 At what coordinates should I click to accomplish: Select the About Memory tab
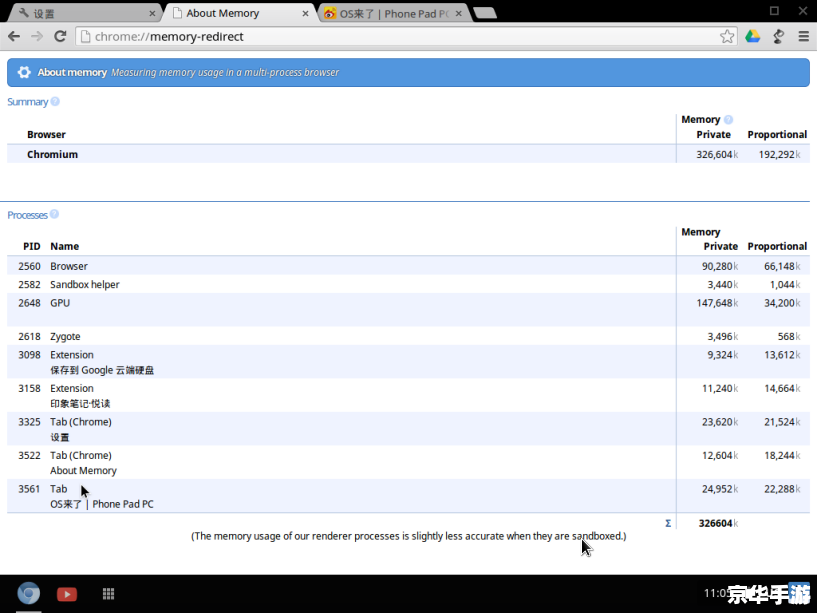coord(239,14)
